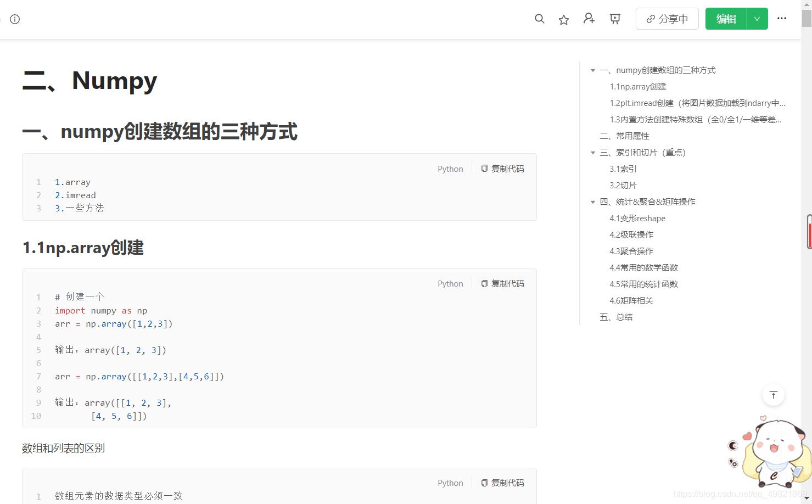Open the "1.1np.array创建" outline entry
The image size is (812, 504).
(x=638, y=86)
